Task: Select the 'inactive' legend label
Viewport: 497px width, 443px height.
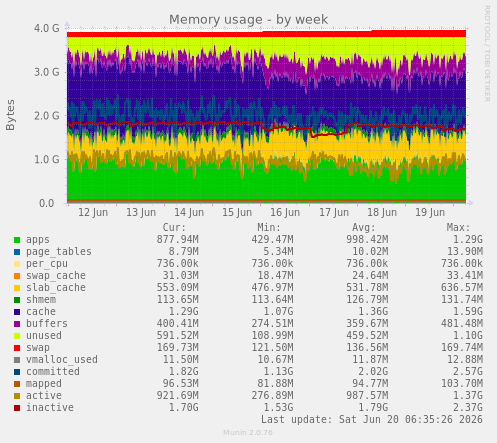Action: click(x=50, y=408)
